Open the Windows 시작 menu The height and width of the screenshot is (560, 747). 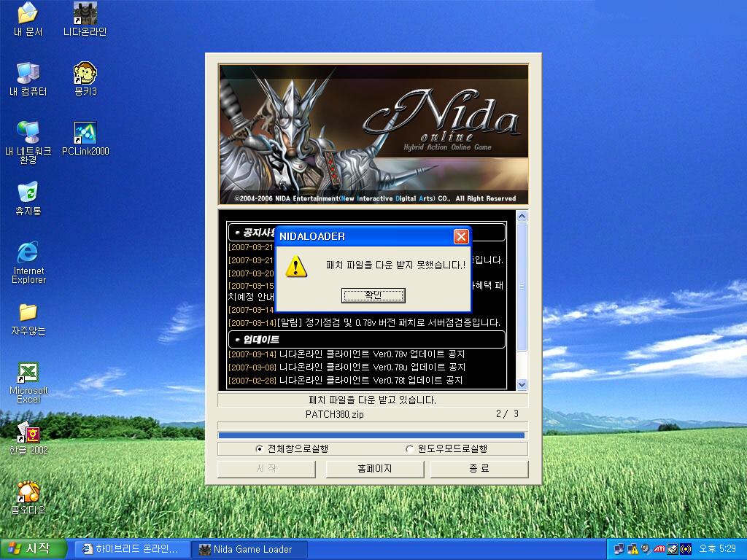click(x=29, y=549)
